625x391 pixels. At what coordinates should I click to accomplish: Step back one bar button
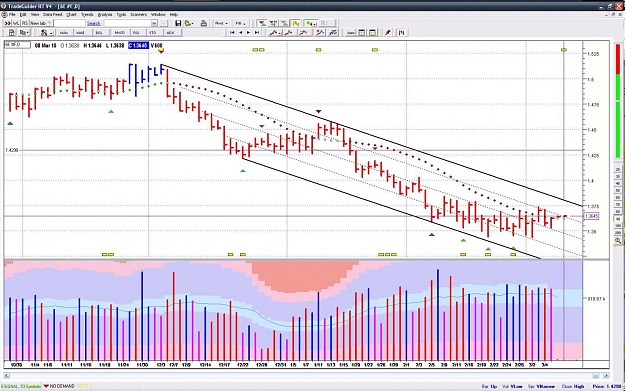tap(240, 33)
